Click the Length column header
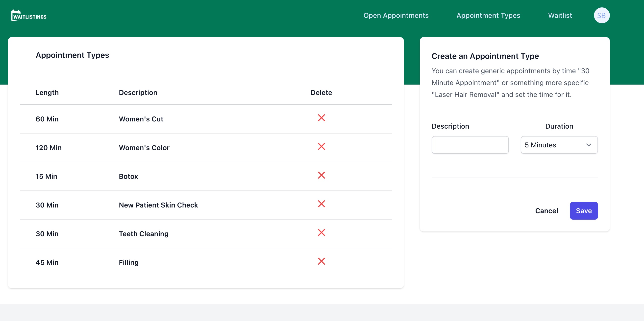This screenshot has width=644, height=321. click(47, 92)
